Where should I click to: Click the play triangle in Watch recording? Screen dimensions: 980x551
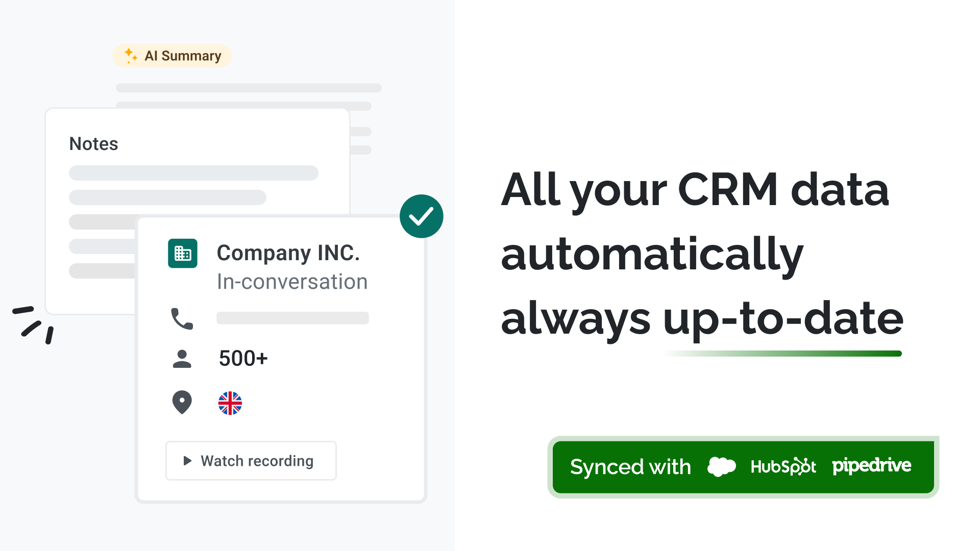pos(187,461)
